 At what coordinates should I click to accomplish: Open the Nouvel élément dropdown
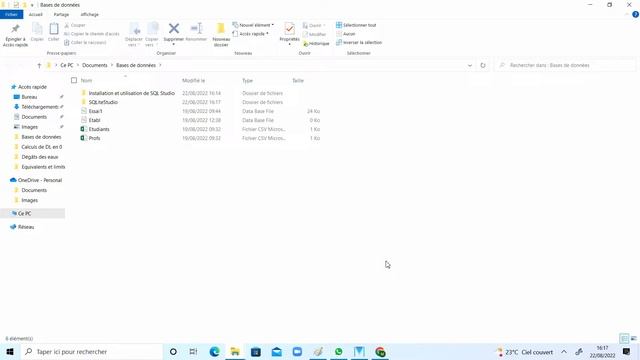pyautogui.click(x=253, y=25)
